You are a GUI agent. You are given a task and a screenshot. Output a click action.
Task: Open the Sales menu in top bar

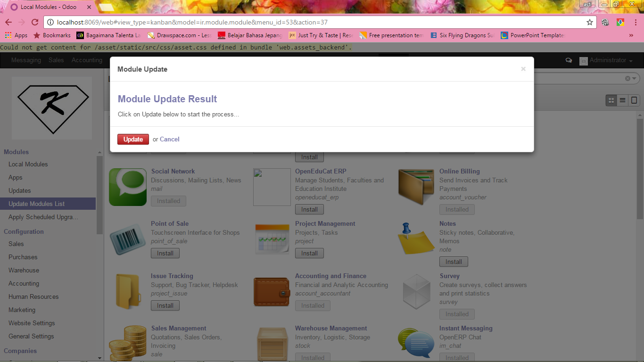pos(56,60)
